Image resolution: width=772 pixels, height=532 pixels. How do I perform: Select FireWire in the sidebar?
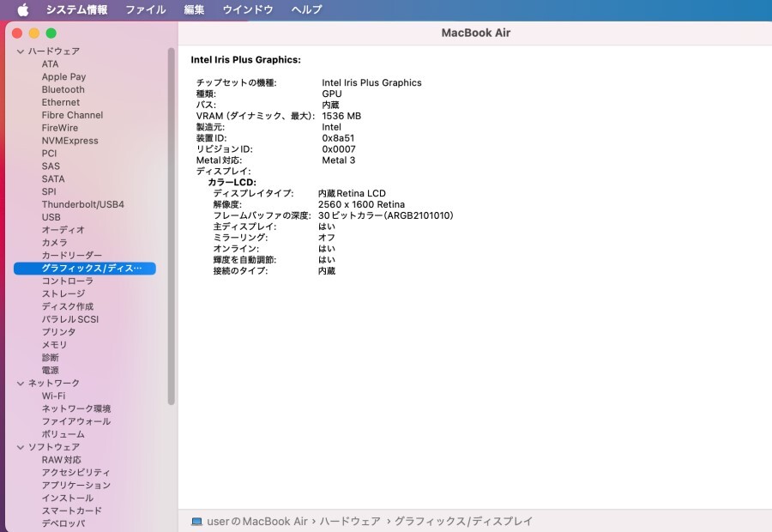point(59,128)
